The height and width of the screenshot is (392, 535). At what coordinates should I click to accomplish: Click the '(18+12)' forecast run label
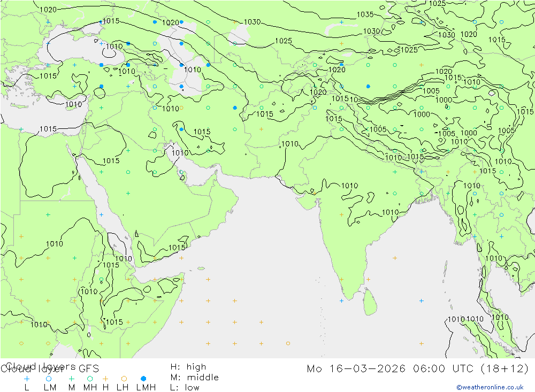pyautogui.click(x=505, y=369)
